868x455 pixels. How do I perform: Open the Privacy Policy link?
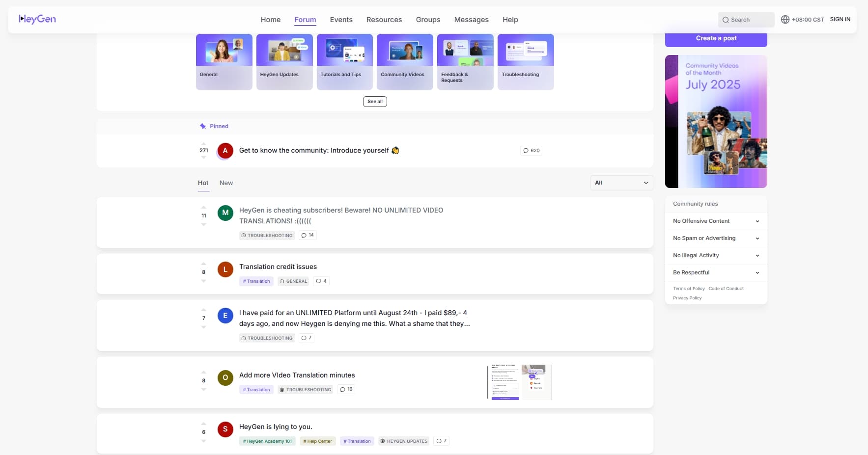tap(687, 298)
